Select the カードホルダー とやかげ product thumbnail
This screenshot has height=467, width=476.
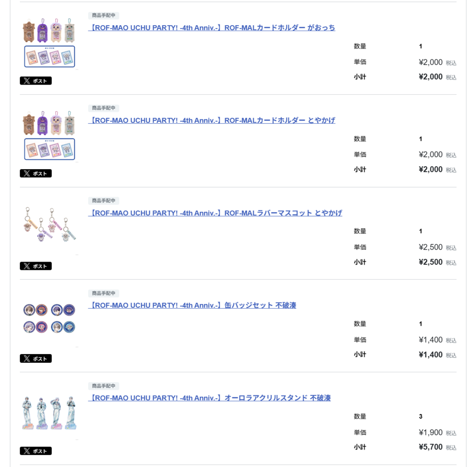click(49, 135)
